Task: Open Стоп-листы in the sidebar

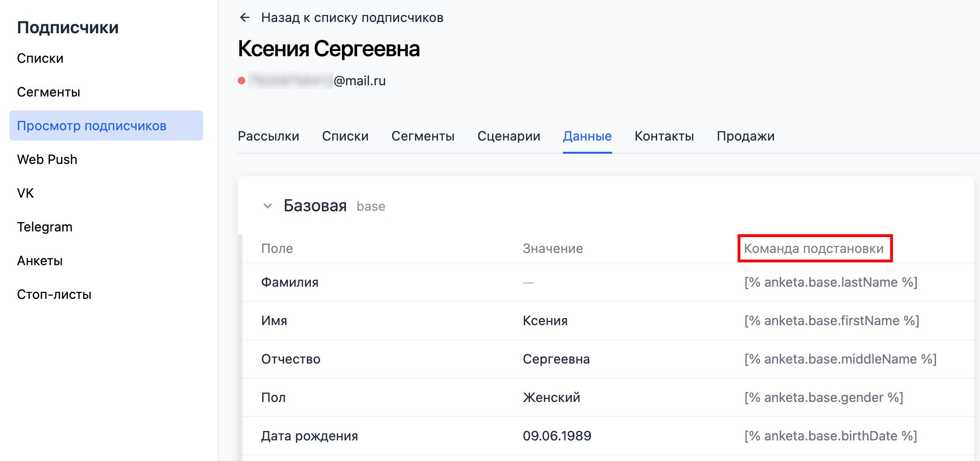Action: (x=54, y=295)
